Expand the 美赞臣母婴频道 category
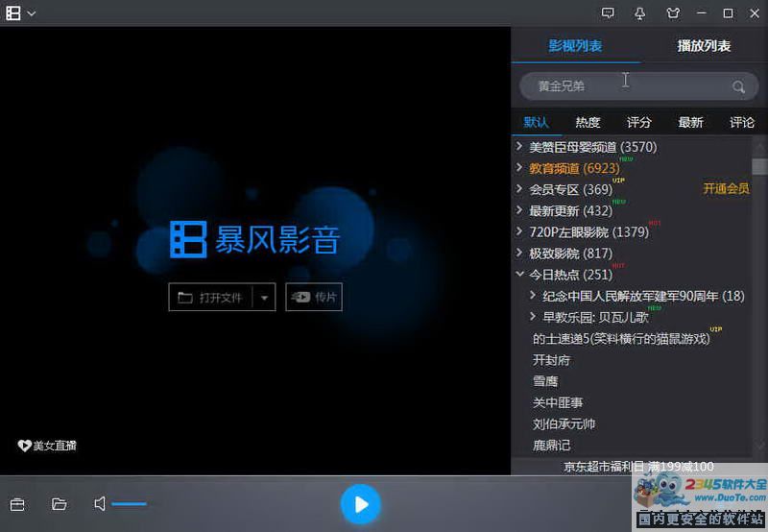Image resolution: width=768 pixels, height=532 pixels. [x=519, y=146]
